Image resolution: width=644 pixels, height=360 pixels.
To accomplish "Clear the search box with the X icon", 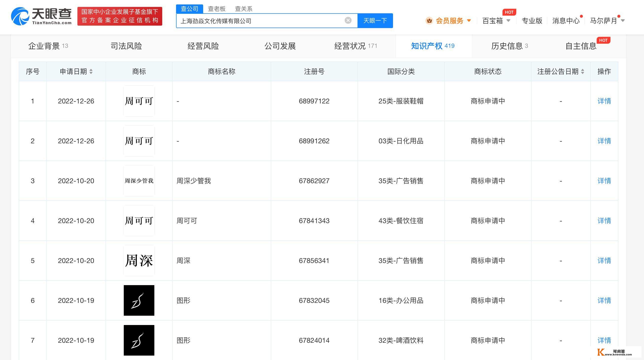I will pos(348,20).
